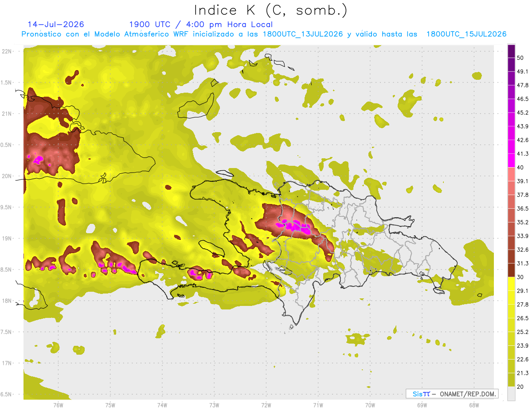
Task: Pick the dark purple swatch above 50
Action: [x=512, y=51]
